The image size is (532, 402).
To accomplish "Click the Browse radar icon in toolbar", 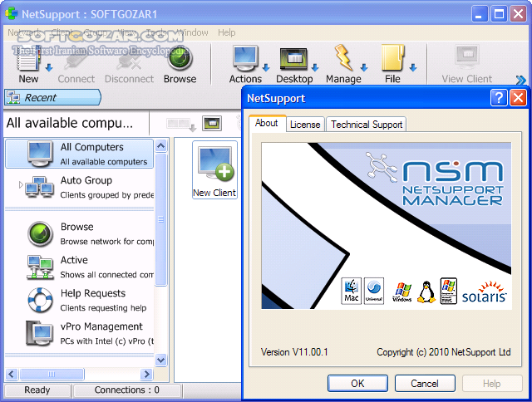I will pos(180,59).
